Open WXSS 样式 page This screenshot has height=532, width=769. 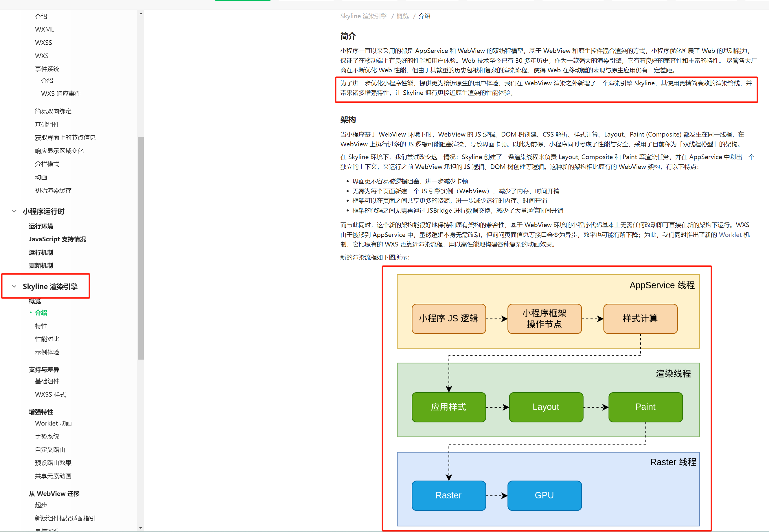point(50,395)
